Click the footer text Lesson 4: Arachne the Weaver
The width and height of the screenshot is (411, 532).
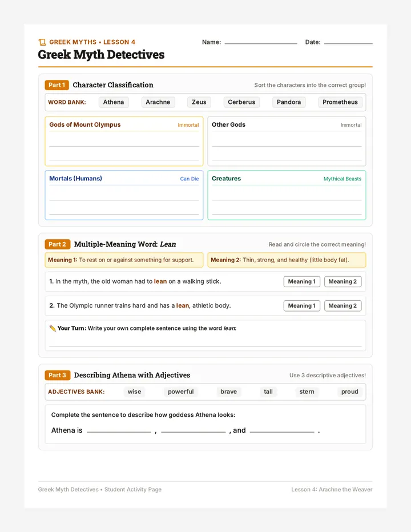coord(332,490)
